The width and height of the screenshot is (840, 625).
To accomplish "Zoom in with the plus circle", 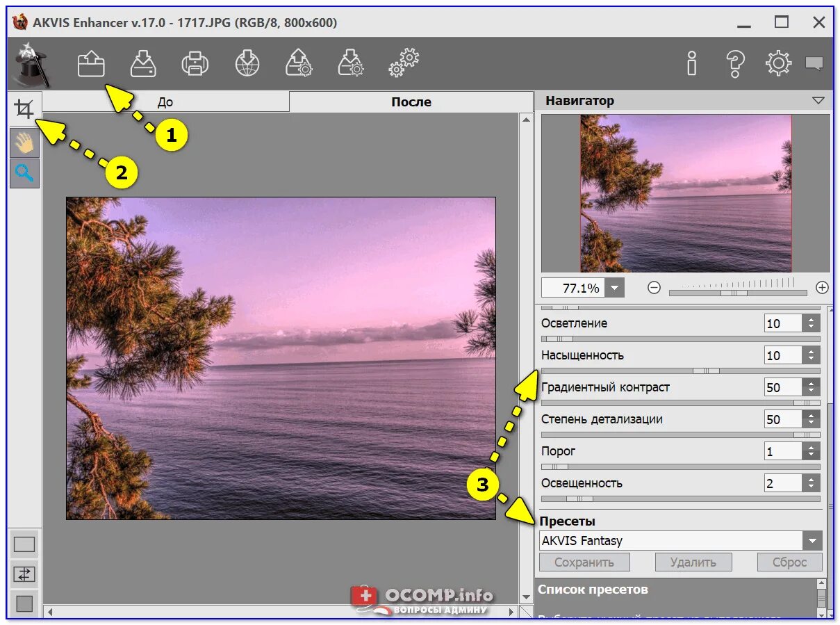I will [822, 287].
